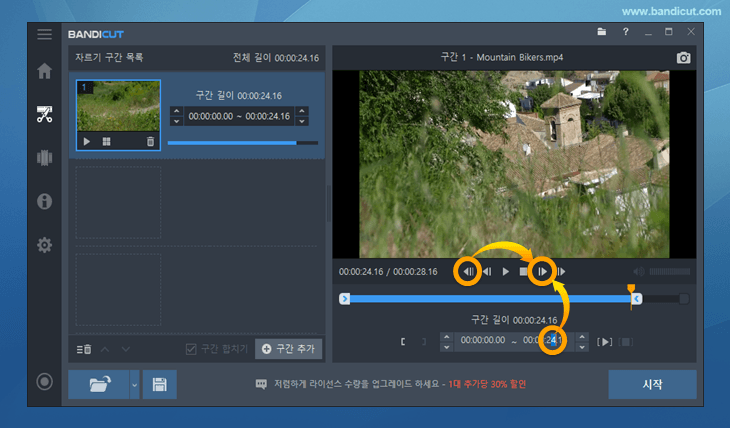Viewport: 730px width, 428px height.
Task: Delete segment 1 with the trash icon
Action: (150, 142)
